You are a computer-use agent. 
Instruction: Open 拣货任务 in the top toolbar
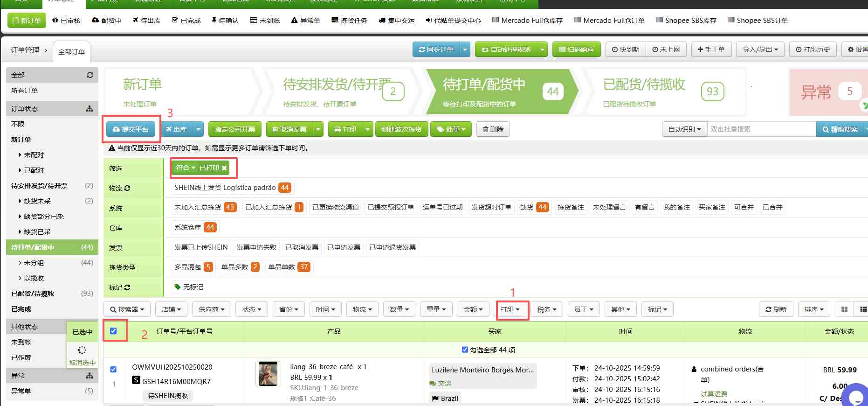click(349, 21)
